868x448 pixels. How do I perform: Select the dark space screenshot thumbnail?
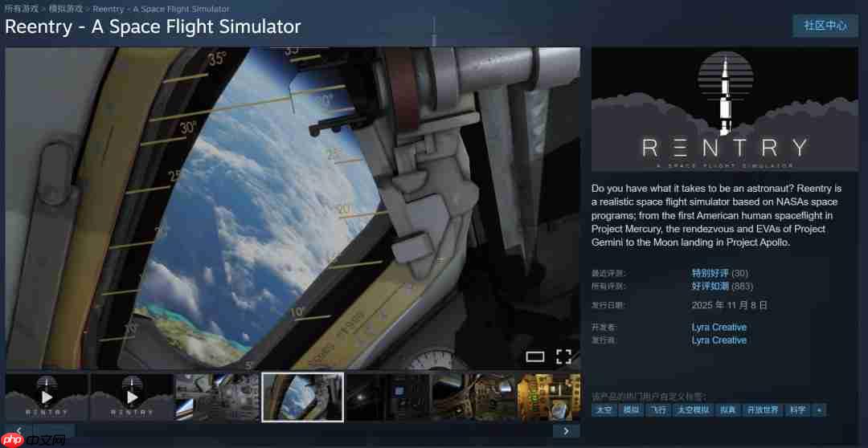388,397
